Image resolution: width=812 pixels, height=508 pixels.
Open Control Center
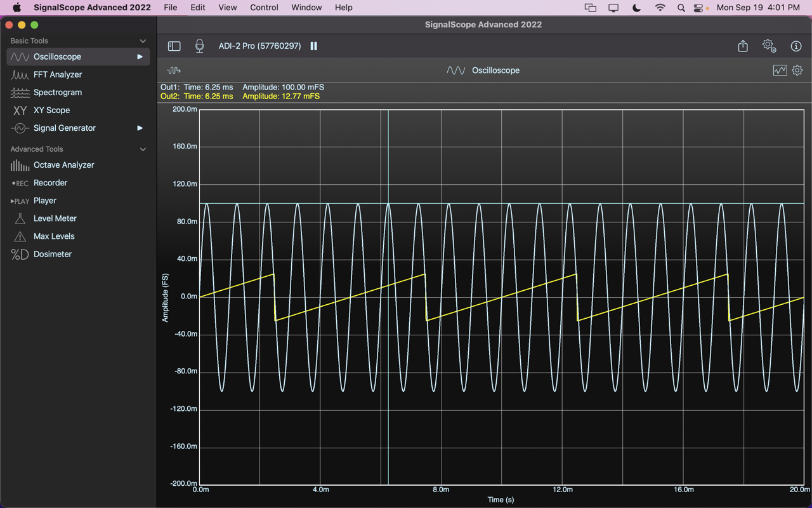pyautogui.click(x=698, y=8)
